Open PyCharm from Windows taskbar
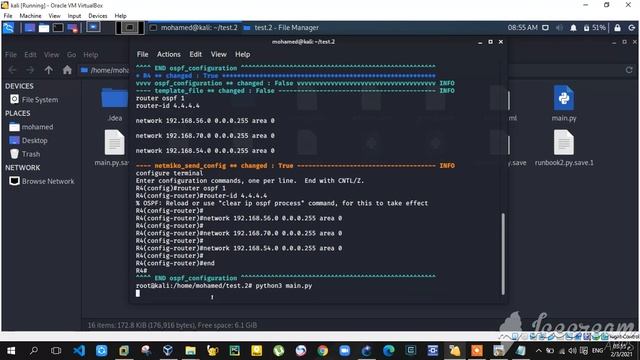 pos(235,351)
